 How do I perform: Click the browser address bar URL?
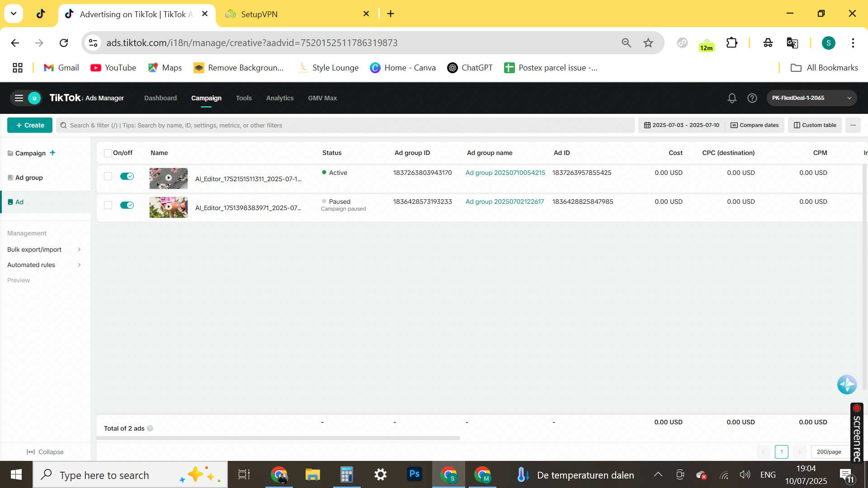pos(252,43)
